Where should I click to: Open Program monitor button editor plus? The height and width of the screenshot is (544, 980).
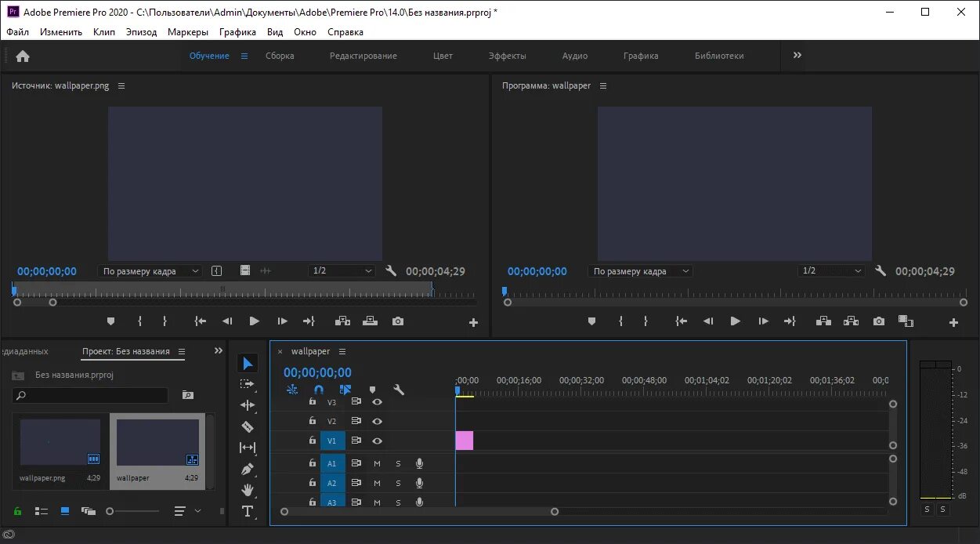pos(953,322)
